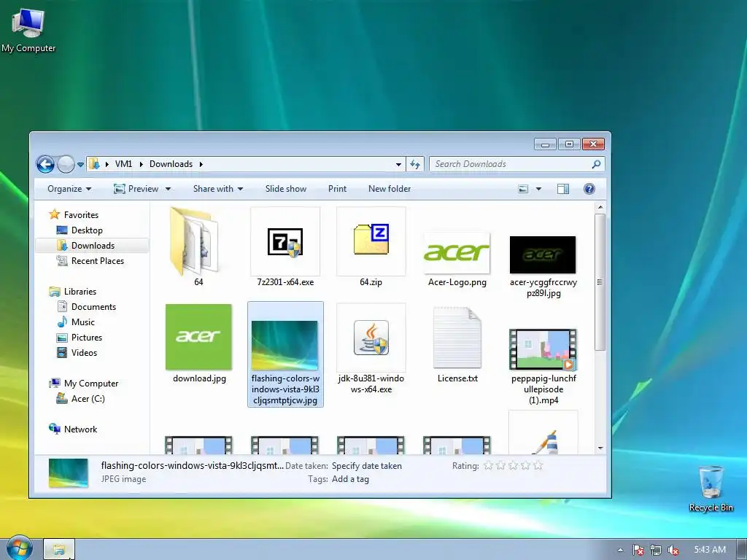Select Libraries in navigation pane
747x560 pixels.
coord(80,292)
